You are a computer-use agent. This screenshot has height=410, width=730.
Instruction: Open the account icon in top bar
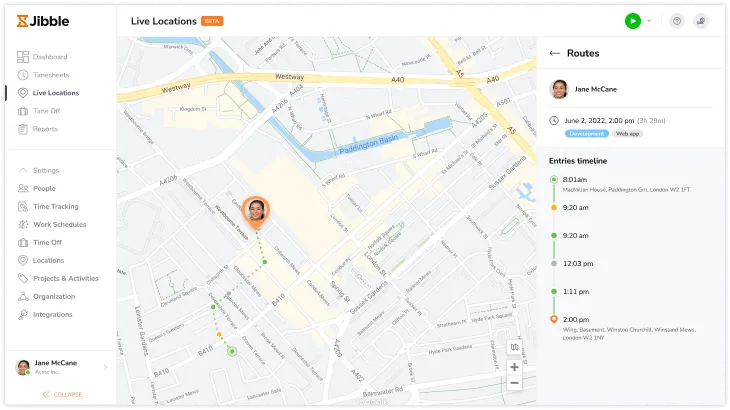pyautogui.click(x=702, y=21)
